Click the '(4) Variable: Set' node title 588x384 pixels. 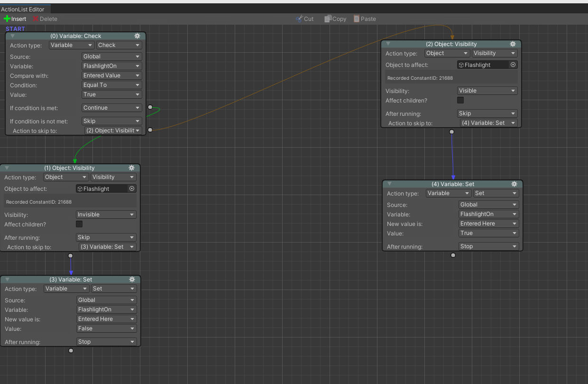[x=453, y=184]
